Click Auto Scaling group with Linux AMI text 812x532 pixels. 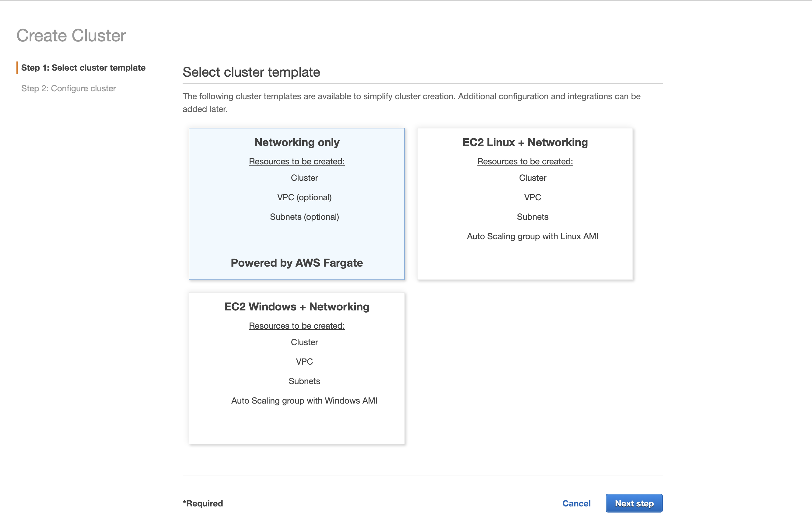[x=532, y=236]
